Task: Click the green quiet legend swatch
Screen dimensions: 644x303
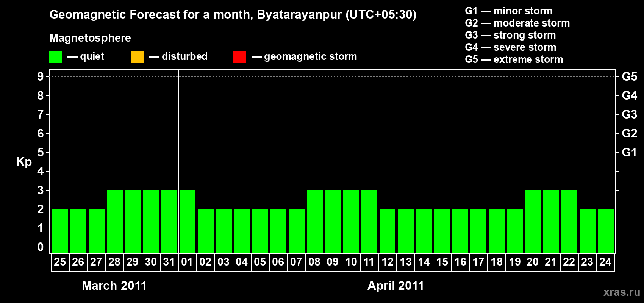Action: click(x=55, y=57)
